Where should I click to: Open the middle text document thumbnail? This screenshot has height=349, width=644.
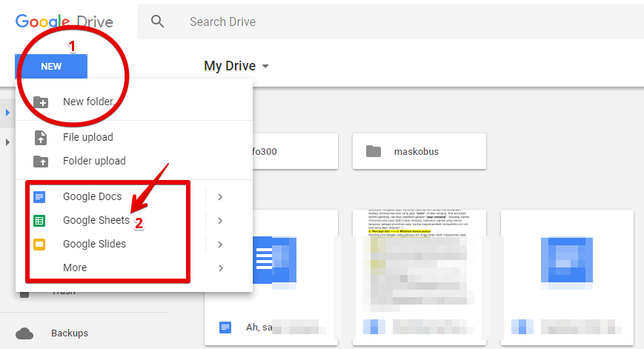pyautogui.click(x=419, y=259)
